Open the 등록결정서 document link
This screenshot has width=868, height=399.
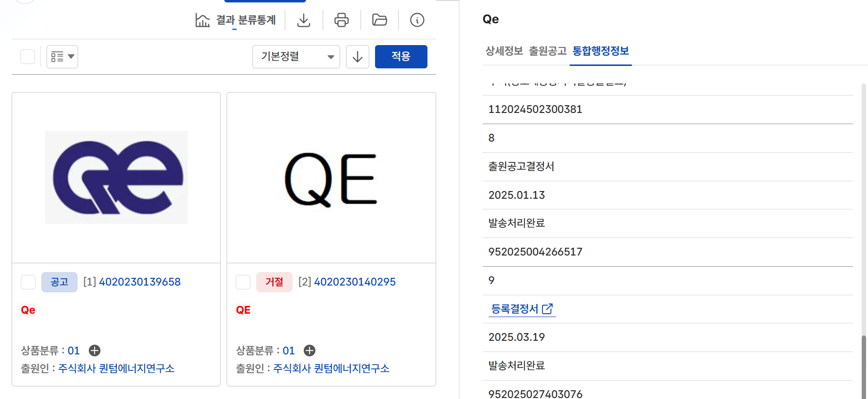(522, 309)
